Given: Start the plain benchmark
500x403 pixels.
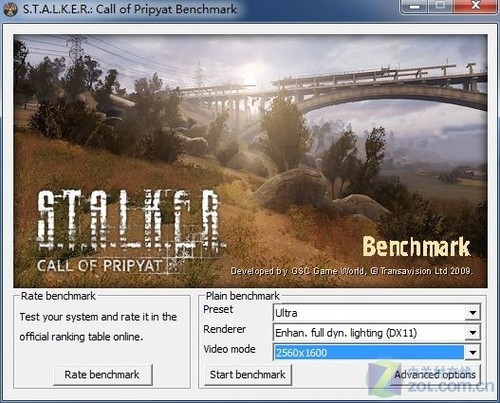Looking at the screenshot, I should (248, 375).
